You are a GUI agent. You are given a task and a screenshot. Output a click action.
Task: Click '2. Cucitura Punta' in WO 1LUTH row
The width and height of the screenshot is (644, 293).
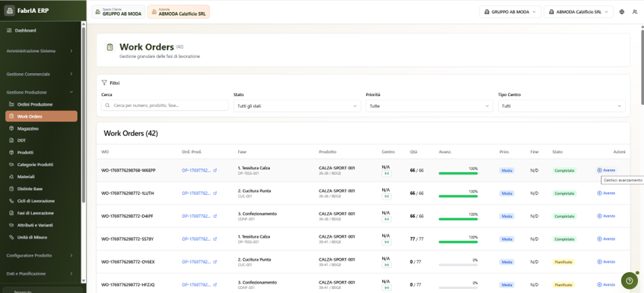pyautogui.click(x=254, y=191)
